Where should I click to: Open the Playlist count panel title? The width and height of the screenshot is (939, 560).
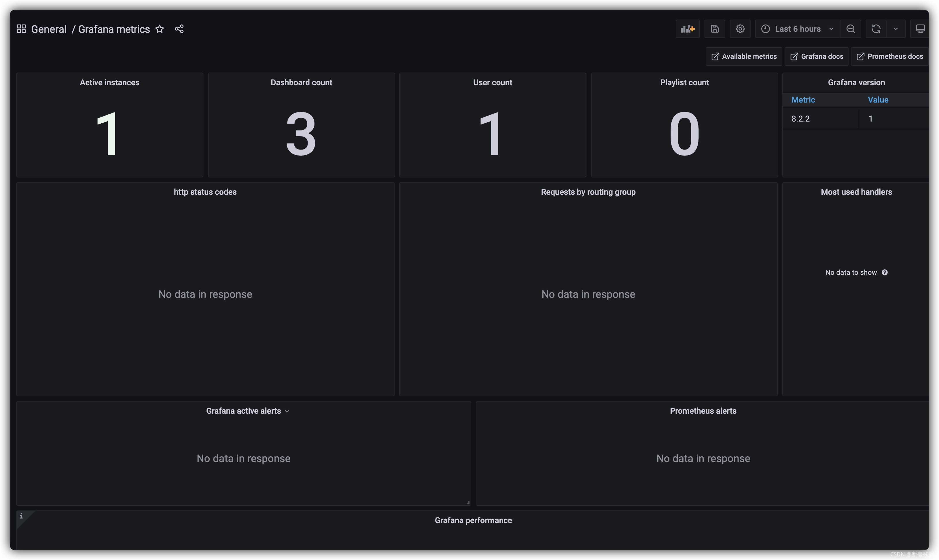(x=684, y=82)
